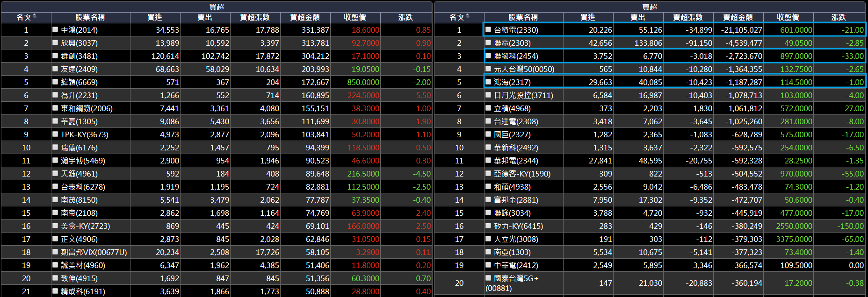The height and width of the screenshot is (297, 868).
Task: Open stock 大立光(3008)
Action: [516, 239]
